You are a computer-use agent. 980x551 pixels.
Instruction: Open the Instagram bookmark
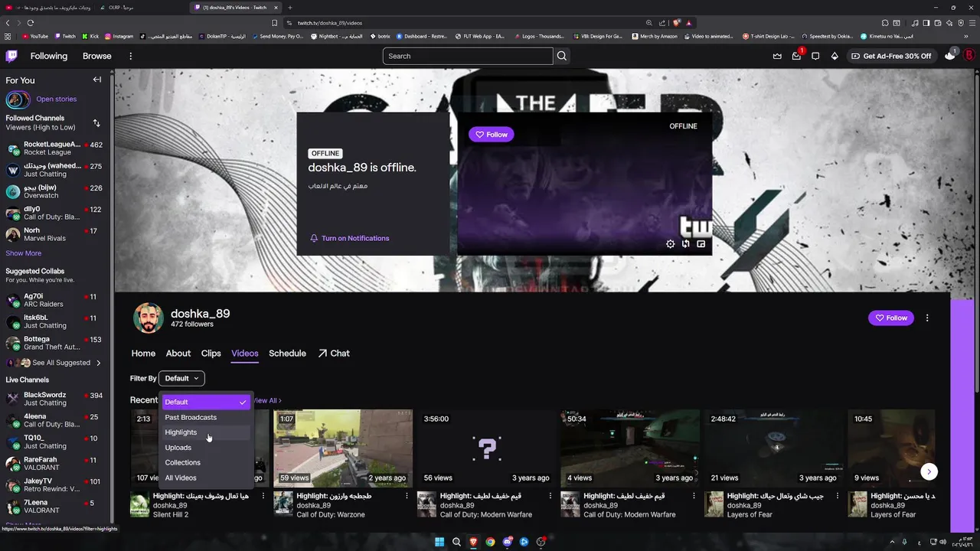[119, 36]
